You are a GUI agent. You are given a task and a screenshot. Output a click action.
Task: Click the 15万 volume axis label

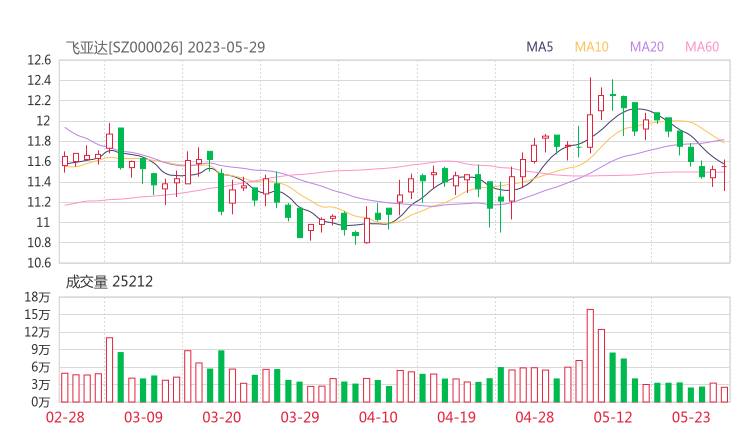point(37,315)
